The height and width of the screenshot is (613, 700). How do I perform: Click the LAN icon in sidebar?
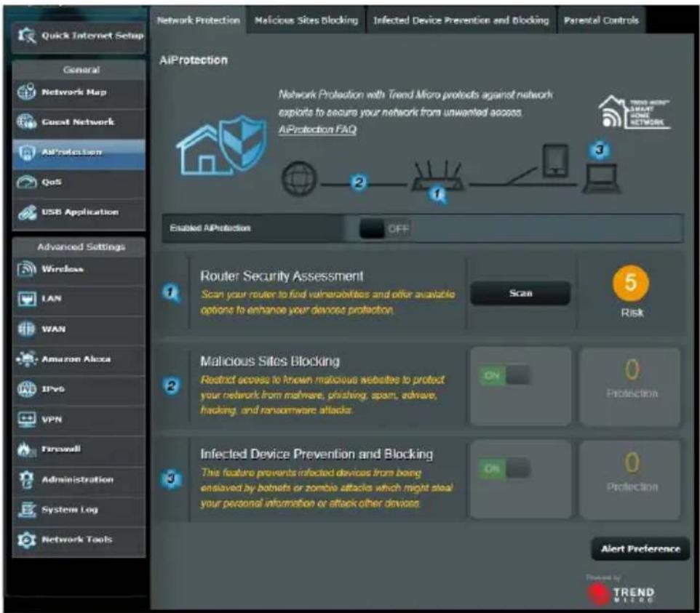pyautogui.click(x=26, y=298)
